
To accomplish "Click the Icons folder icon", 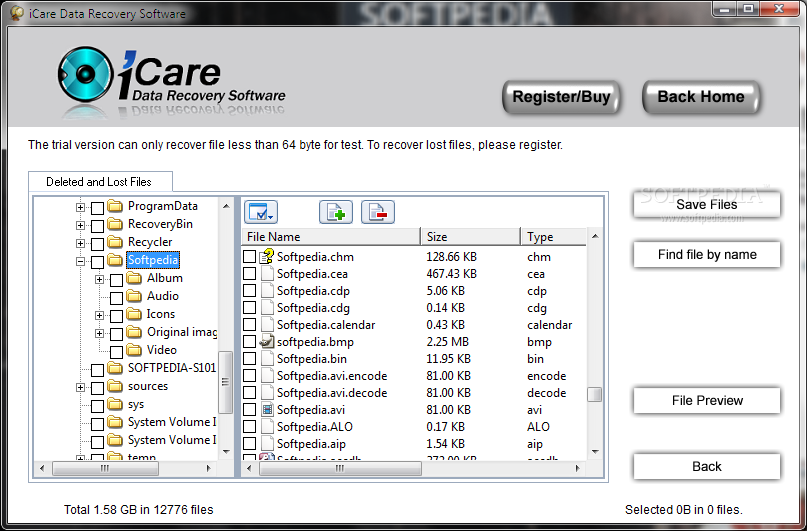I will [134, 314].
